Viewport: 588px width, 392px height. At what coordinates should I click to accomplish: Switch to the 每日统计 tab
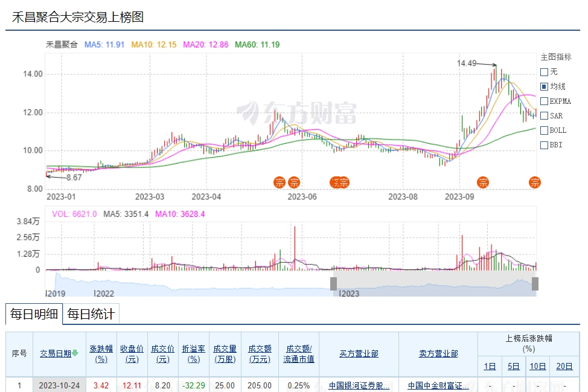92,314
